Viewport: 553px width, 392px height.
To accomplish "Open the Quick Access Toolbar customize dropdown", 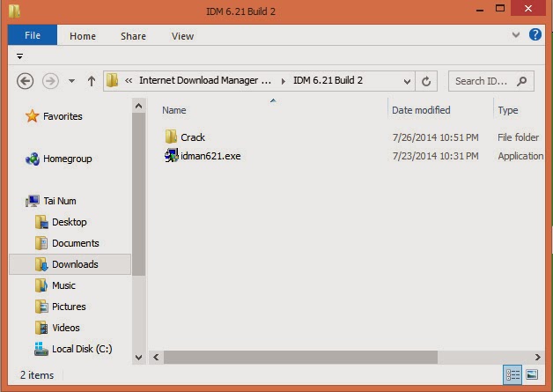I will point(19,56).
